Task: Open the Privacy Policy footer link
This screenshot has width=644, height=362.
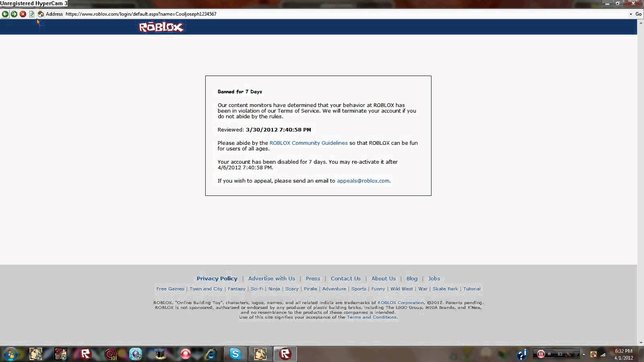Action: pyautogui.click(x=217, y=278)
